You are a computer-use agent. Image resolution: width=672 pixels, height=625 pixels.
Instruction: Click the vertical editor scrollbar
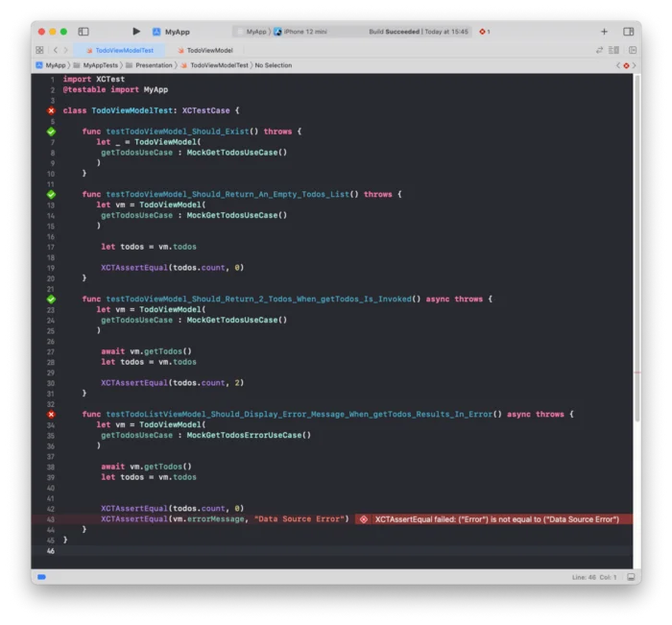coord(637,249)
